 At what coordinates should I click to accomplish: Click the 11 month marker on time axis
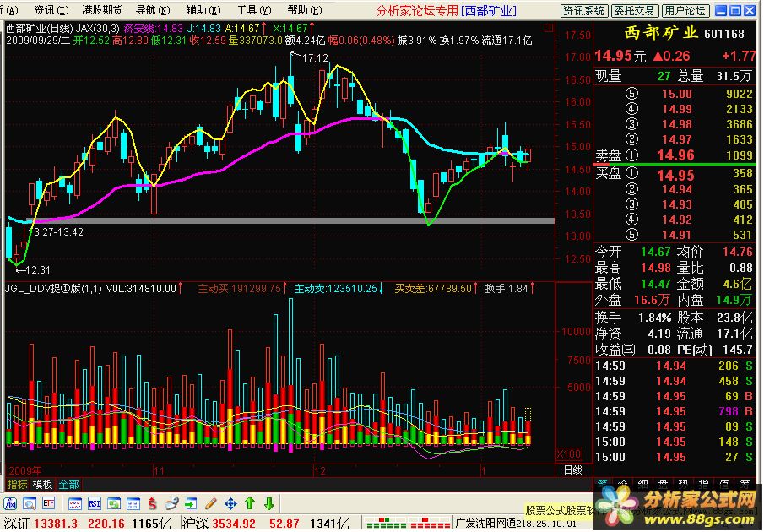click(x=159, y=470)
